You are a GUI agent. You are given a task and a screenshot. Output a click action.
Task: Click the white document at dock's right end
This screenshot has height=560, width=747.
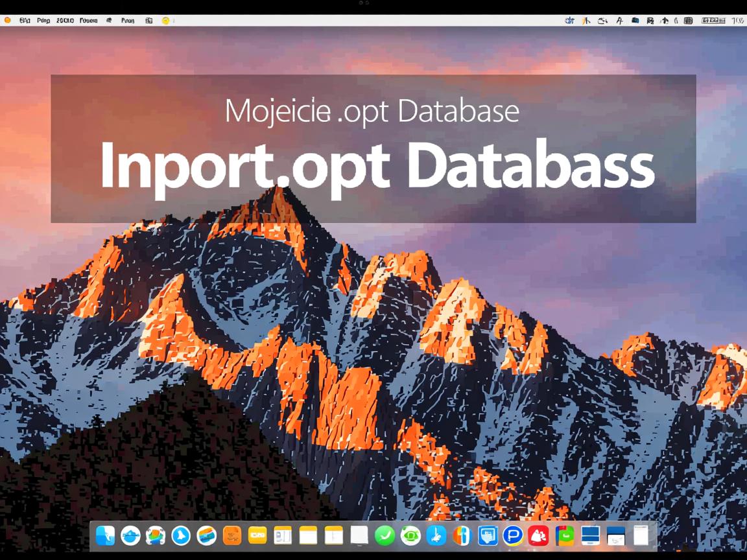[x=641, y=535]
